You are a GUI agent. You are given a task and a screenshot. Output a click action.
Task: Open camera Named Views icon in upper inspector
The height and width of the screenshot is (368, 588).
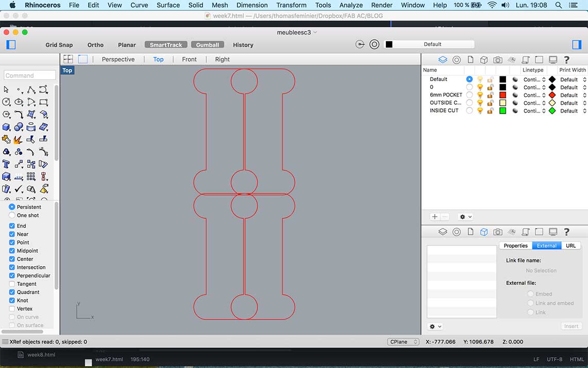[498, 60]
